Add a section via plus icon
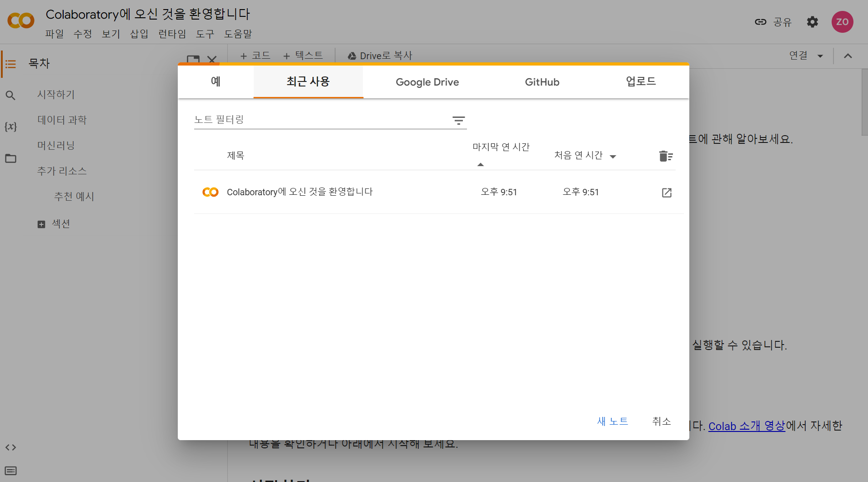The image size is (868, 482). point(41,224)
